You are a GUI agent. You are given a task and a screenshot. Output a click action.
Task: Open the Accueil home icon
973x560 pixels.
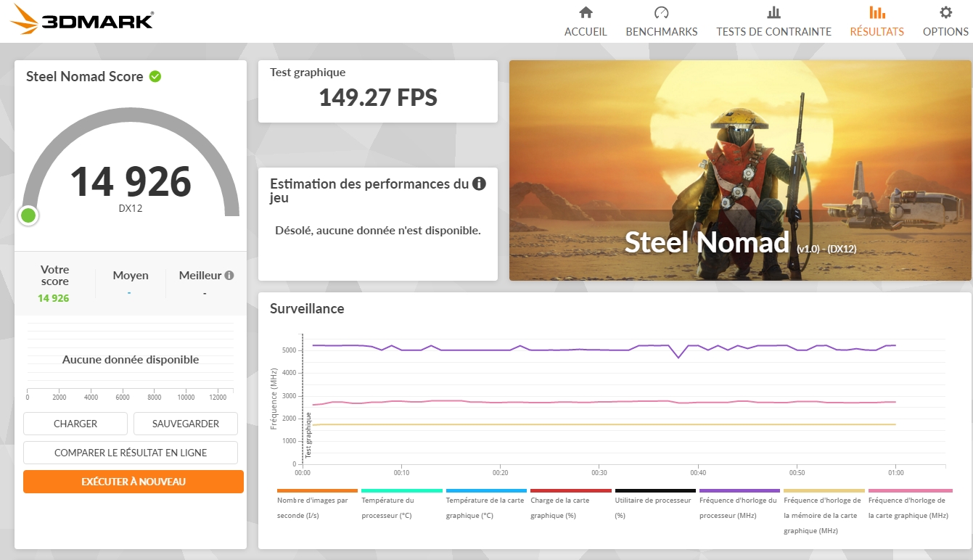coord(586,12)
